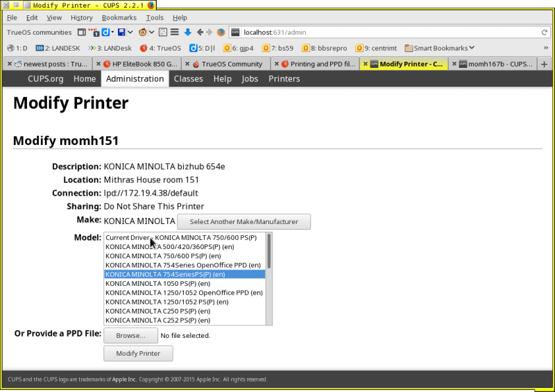Image resolution: width=555 pixels, height=392 pixels.
Task: Show more bookmarks with the overflow chevron
Action: click(x=546, y=48)
